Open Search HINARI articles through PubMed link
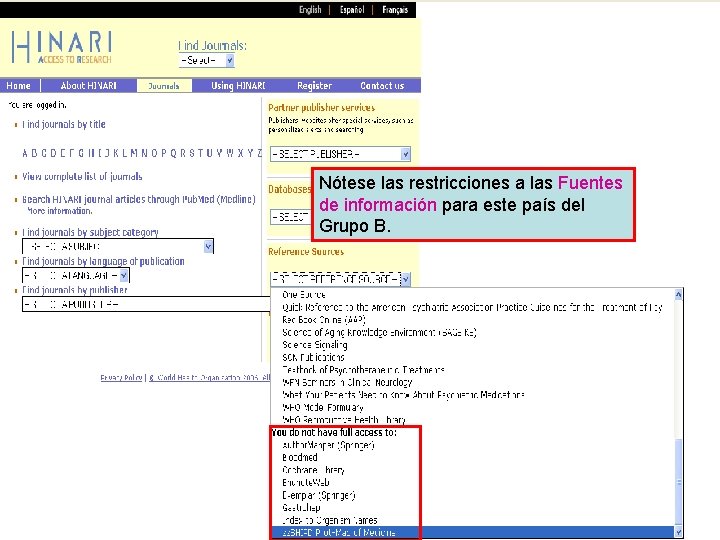This screenshot has width=720, height=540. click(139, 199)
